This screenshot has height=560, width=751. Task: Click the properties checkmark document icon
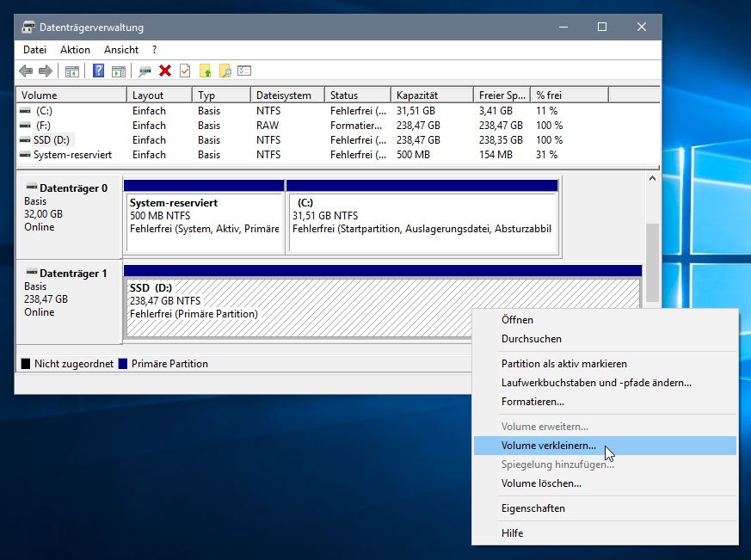(x=185, y=71)
